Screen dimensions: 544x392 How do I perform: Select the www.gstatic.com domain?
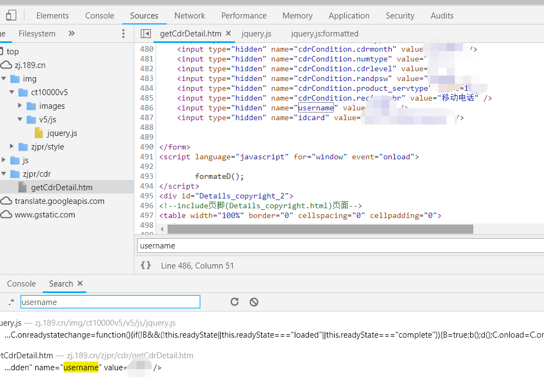click(x=45, y=215)
